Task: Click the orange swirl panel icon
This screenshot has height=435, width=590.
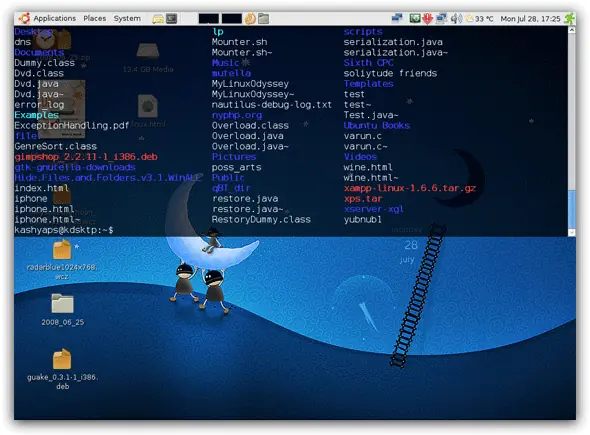Action: click(250, 18)
